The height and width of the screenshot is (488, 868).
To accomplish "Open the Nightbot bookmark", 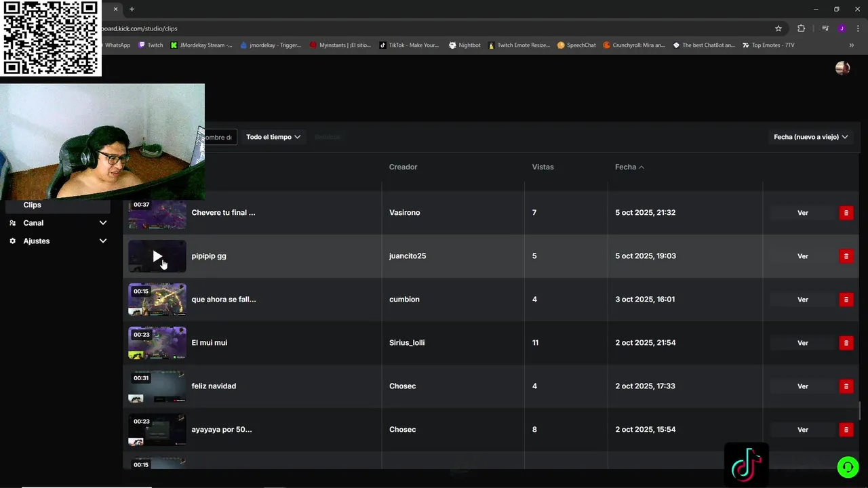I will [465, 45].
